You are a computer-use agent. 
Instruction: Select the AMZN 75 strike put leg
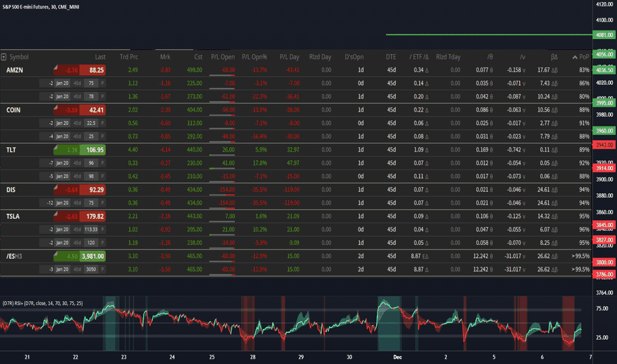tap(72, 83)
